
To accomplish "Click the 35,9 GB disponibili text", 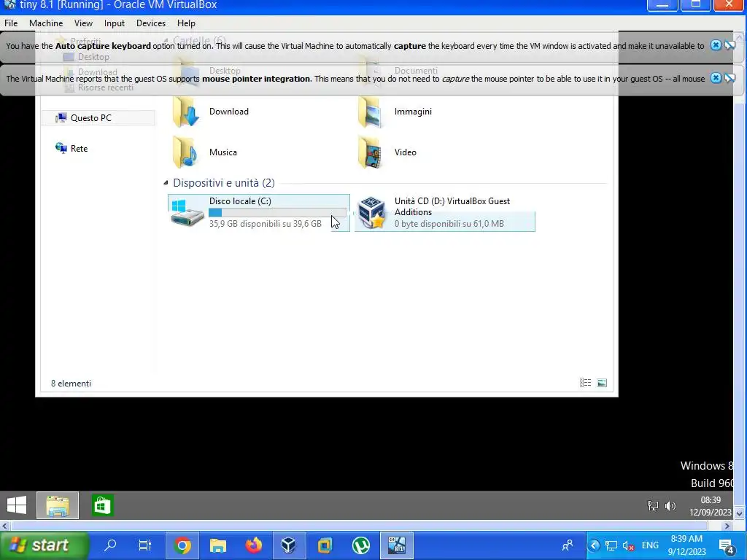I will (x=266, y=224).
